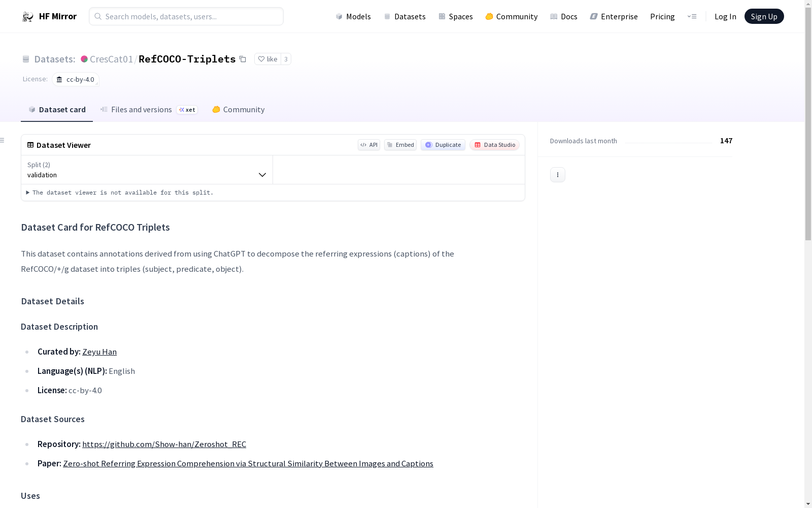Click the Dataset Sources heading
This screenshot has width=812, height=508.
[x=53, y=419]
